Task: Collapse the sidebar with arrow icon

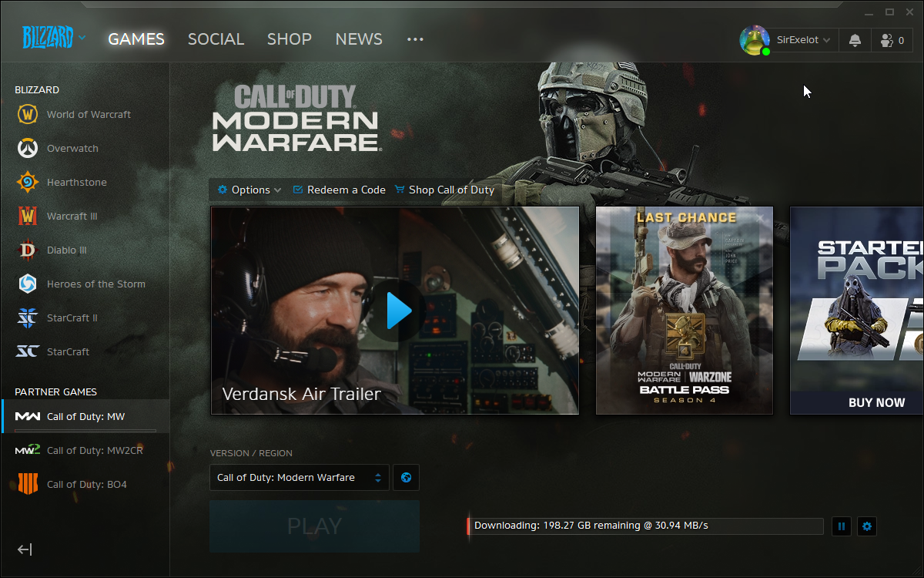Action: [25, 549]
